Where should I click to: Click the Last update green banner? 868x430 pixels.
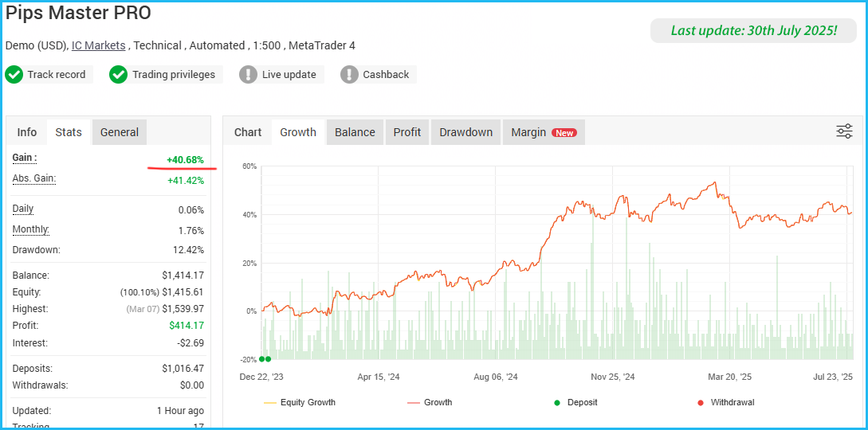(x=753, y=30)
